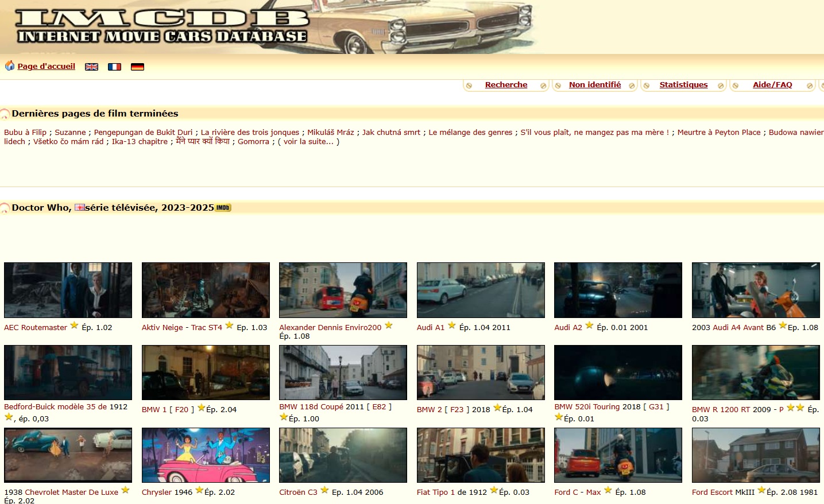Open the 1938 Chevrolet Master De Luxe thumbnail
Viewport: 824px width, 504px height.
click(68, 455)
